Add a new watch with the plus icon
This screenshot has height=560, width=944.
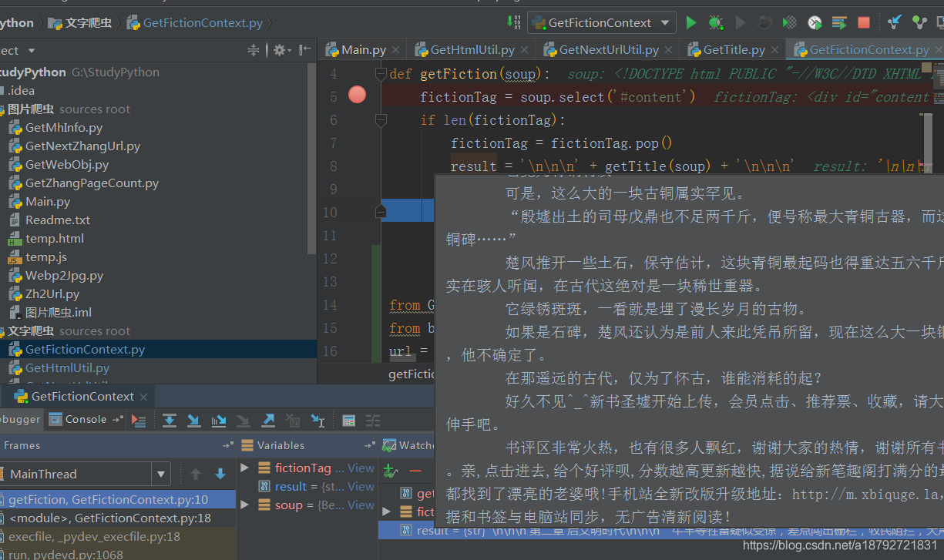click(x=390, y=471)
